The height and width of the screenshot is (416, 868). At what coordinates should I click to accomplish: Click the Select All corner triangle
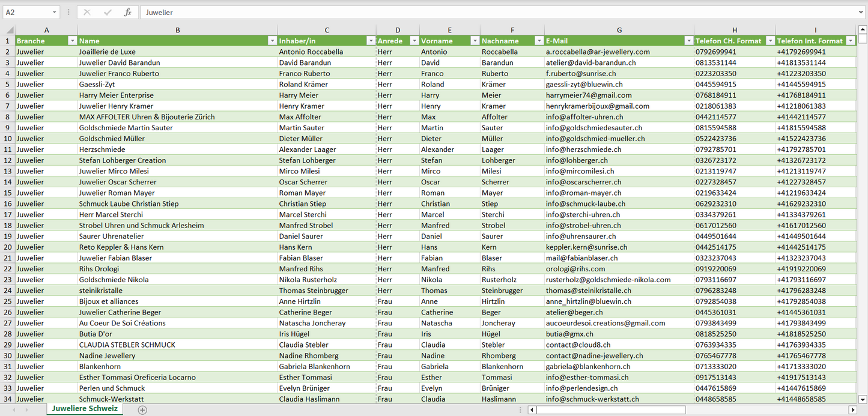[10, 30]
